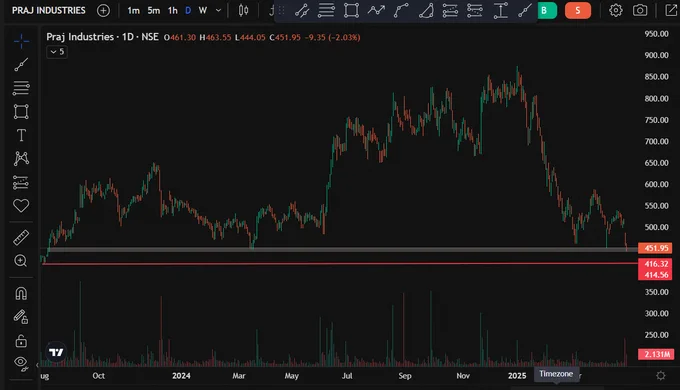Open the Timezone selector
The height and width of the screenshot is (390, 680).
coord(556,374)
